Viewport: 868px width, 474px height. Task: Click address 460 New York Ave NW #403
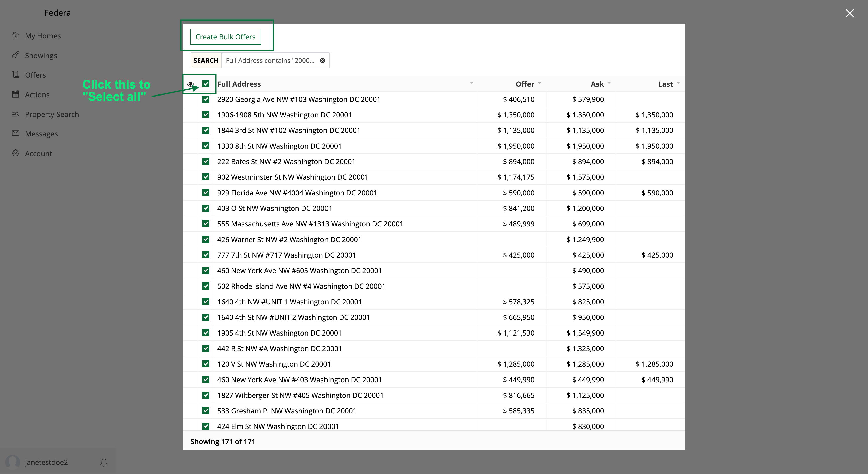(x=299, y=380)
